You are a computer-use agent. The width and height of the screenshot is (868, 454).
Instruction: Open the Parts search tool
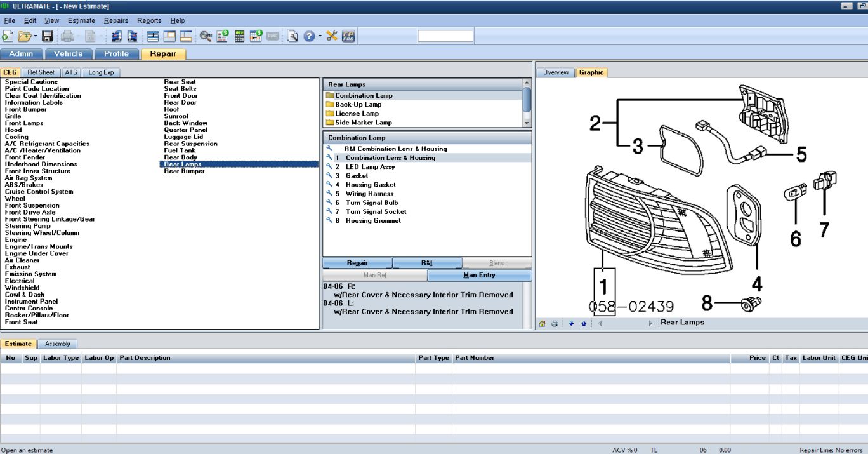point(205,36)
